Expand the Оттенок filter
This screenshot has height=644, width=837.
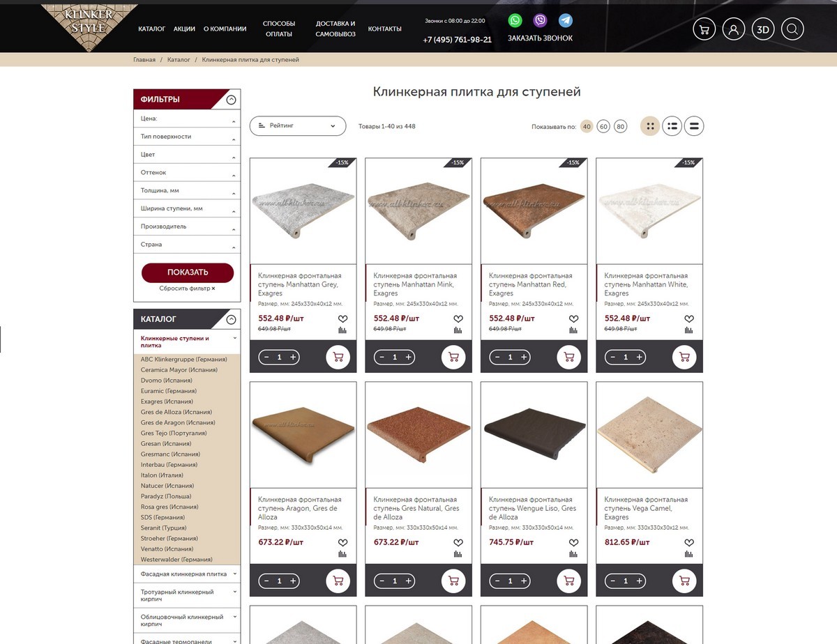[187, 173]
